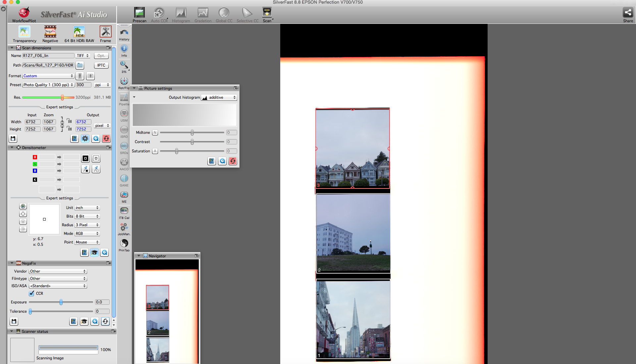The image size is (636, 364).
Task: Change the ppi unit dropdown
Action: [x=102, y=85]
